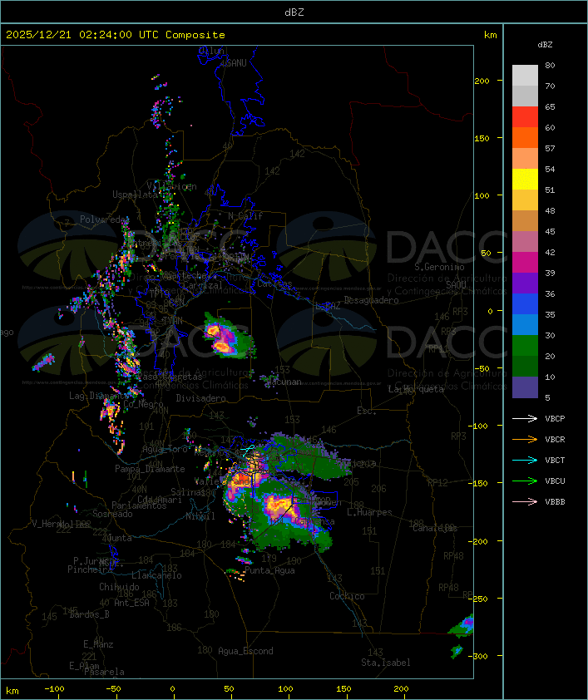Select the red 60 dBZ color swatch

point(525,117)
